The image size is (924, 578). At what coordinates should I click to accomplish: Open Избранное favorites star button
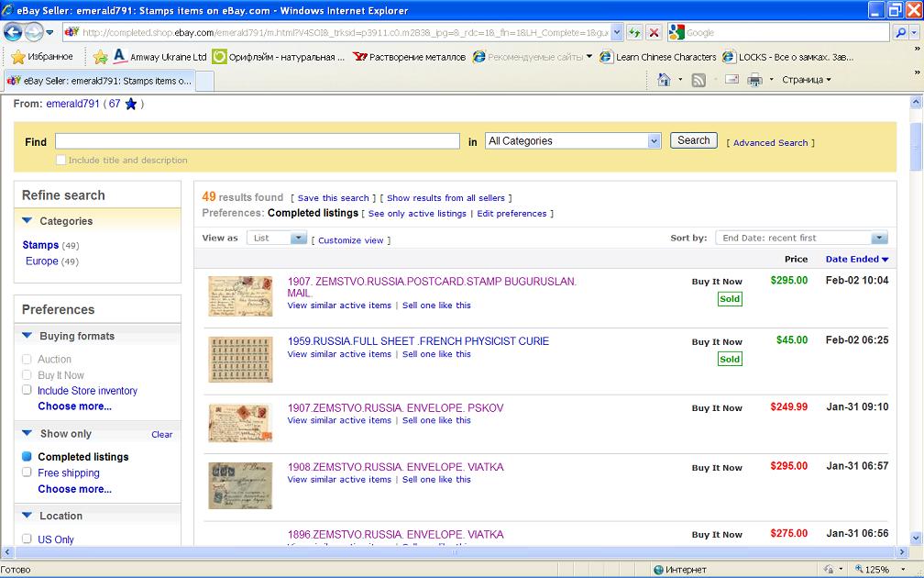point(42,57)
